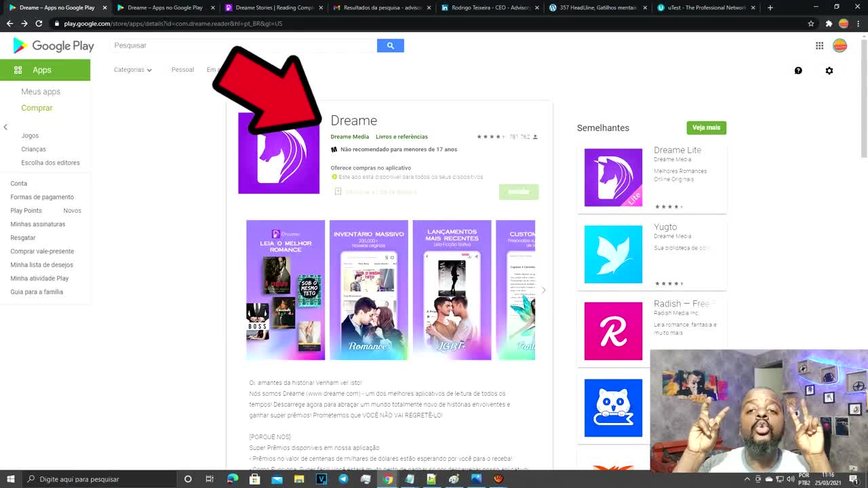Open File Explorer from the taskbar

299,479
